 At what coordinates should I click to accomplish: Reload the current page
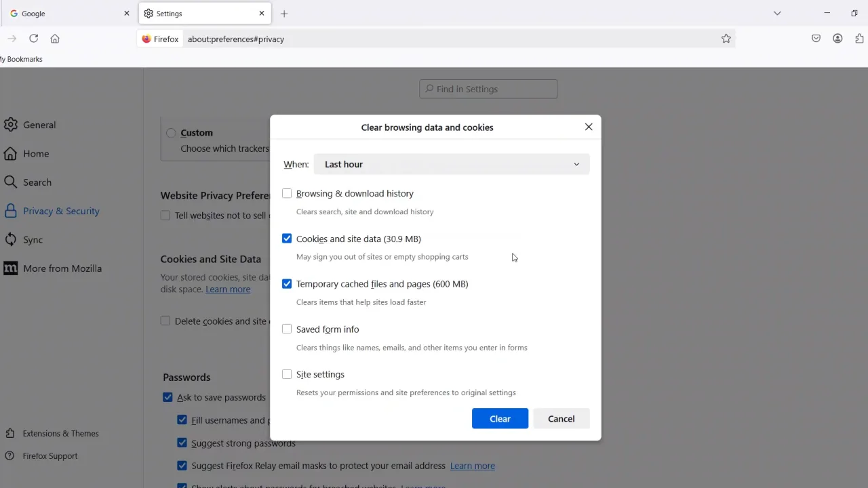tap(33, 39)
